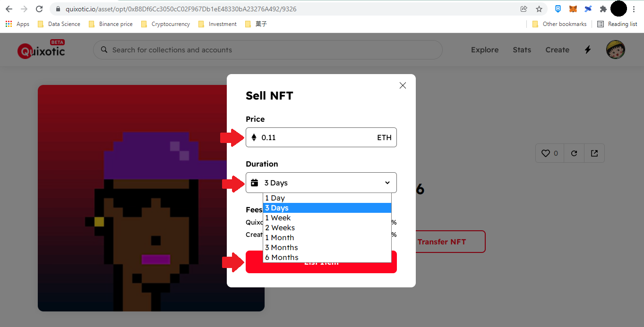Select 3 Months duration
The height and width of the screenshot is (327, 644).
(x=327, y=248)
